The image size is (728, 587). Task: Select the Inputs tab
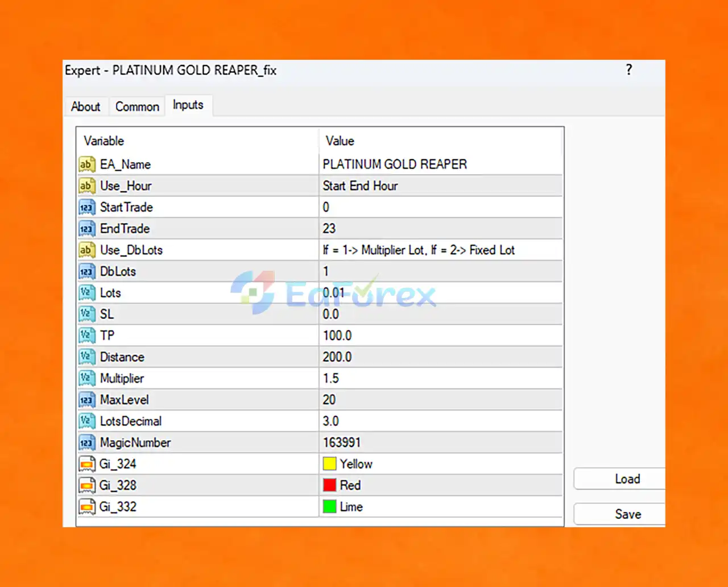tap(188, 105)
